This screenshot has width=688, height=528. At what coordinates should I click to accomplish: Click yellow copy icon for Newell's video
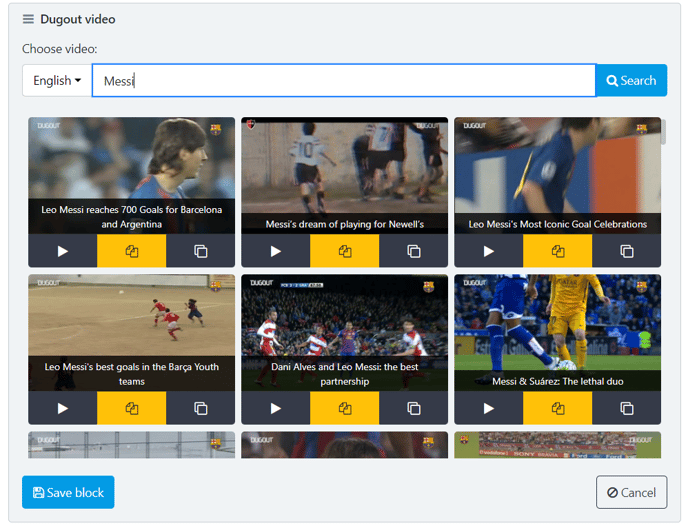(345, 251)
